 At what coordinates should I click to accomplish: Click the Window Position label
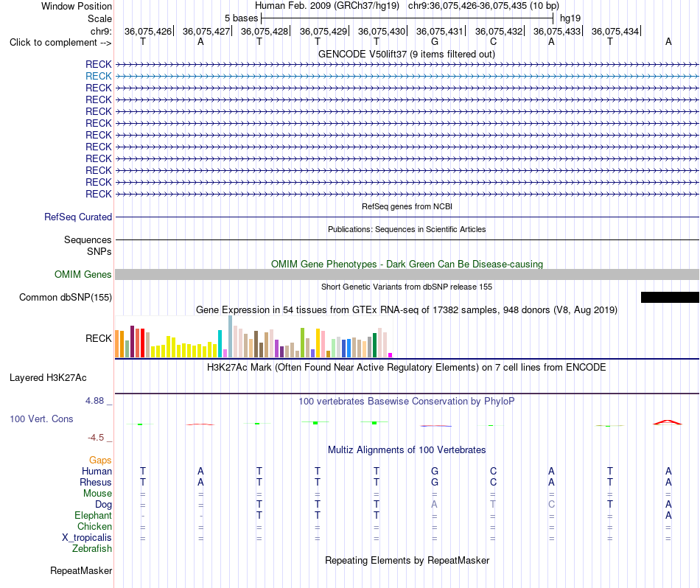click(x=77, y=6)
